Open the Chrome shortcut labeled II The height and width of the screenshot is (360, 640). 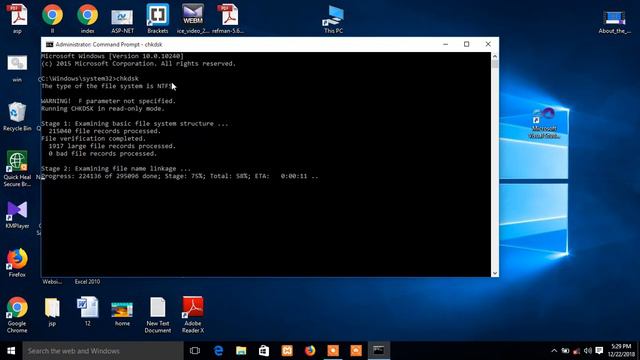click(x=52, y=18)
